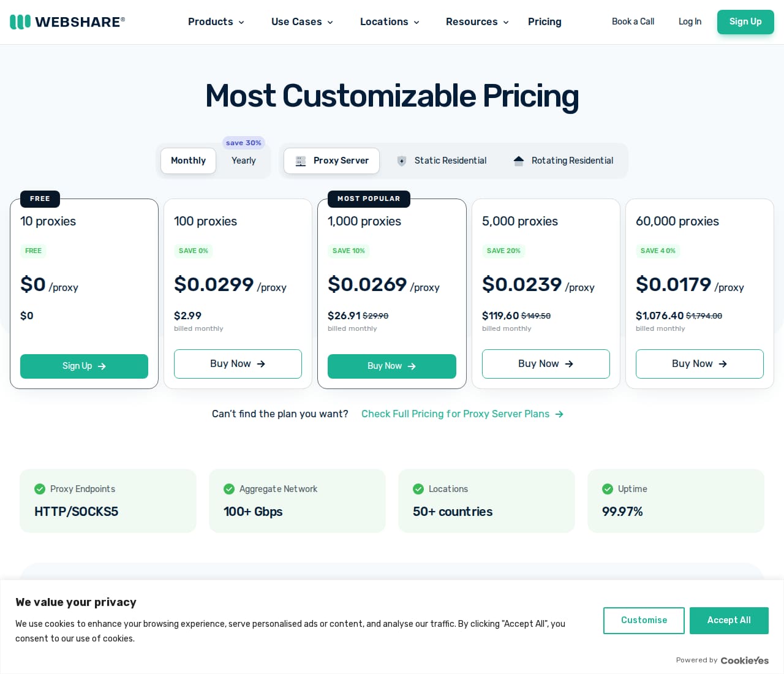Expand the Products dropdown menu

216,22
